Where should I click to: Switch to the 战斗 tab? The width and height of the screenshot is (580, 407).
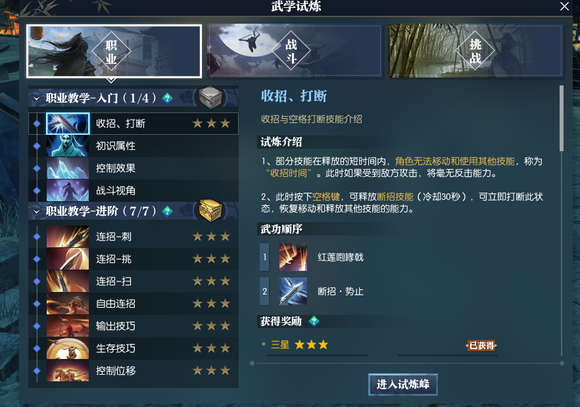coord(294,51)
